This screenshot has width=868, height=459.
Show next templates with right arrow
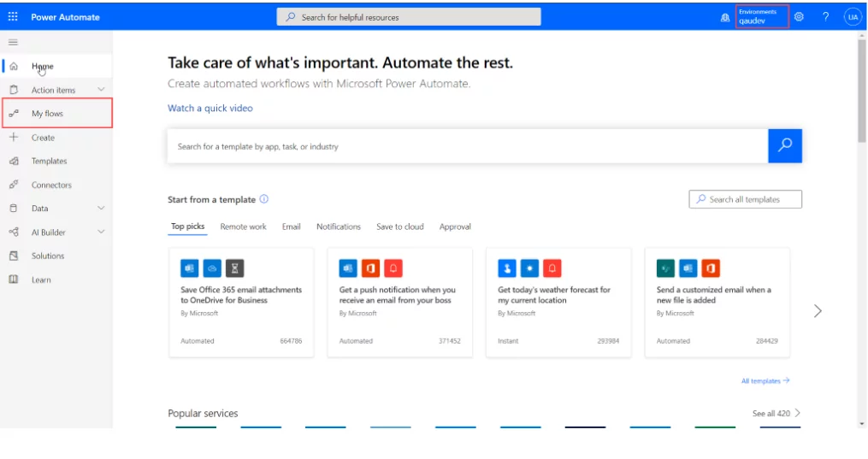click(818, 311)
